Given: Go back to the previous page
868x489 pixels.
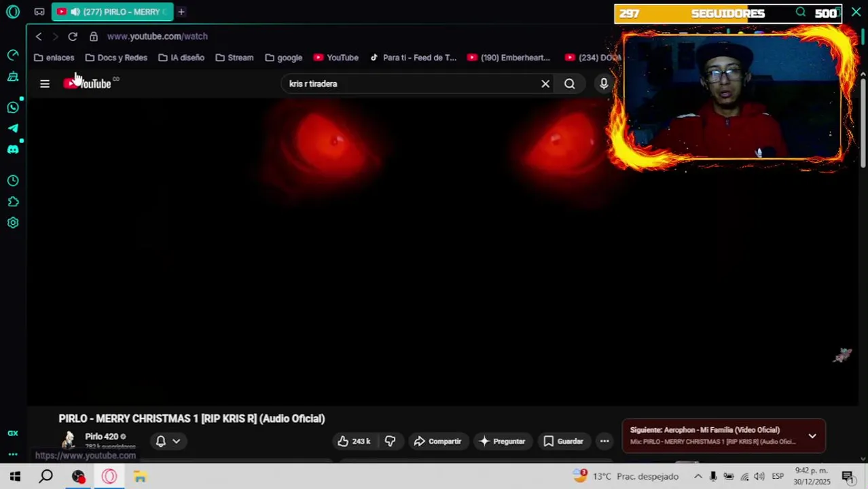Looking at the screenshot, I should coord(39,37).
